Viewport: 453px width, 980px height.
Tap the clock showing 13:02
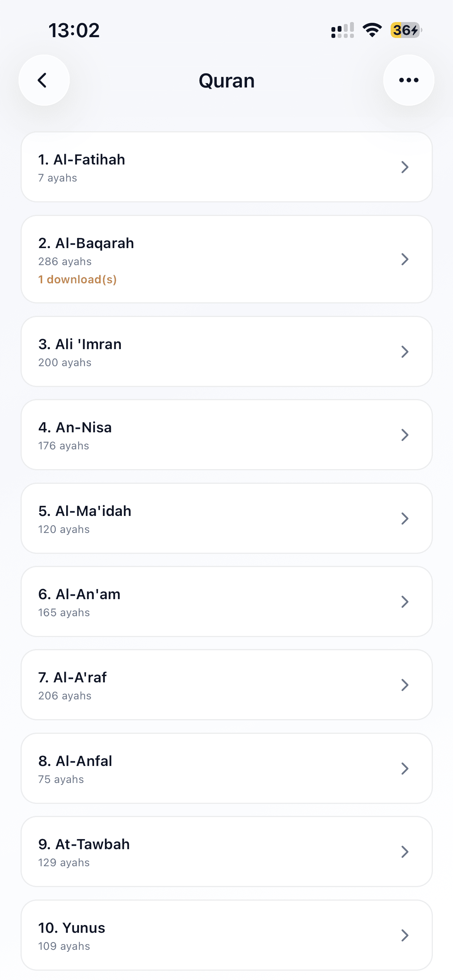tap(74, 30)
